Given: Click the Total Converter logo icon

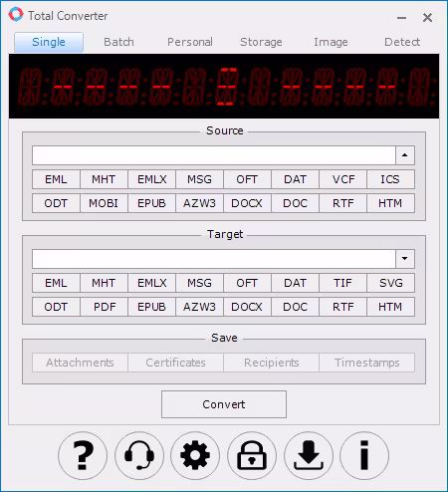Looking at the screenshot, I should (x=16, y=15).
